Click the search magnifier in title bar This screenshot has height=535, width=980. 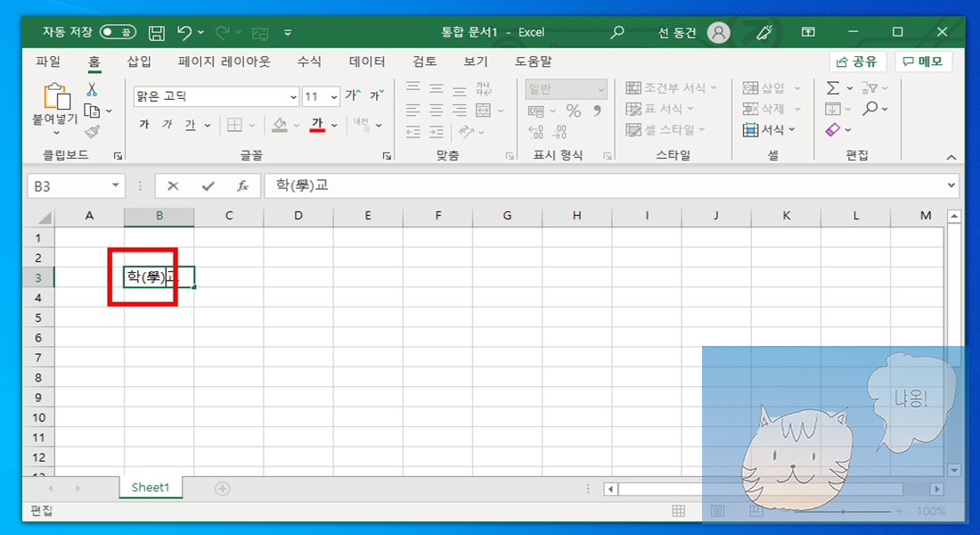coord(617,32)
